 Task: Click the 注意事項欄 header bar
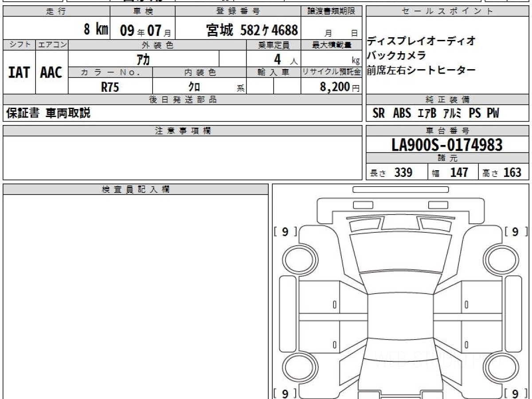[x=183, y=131]
